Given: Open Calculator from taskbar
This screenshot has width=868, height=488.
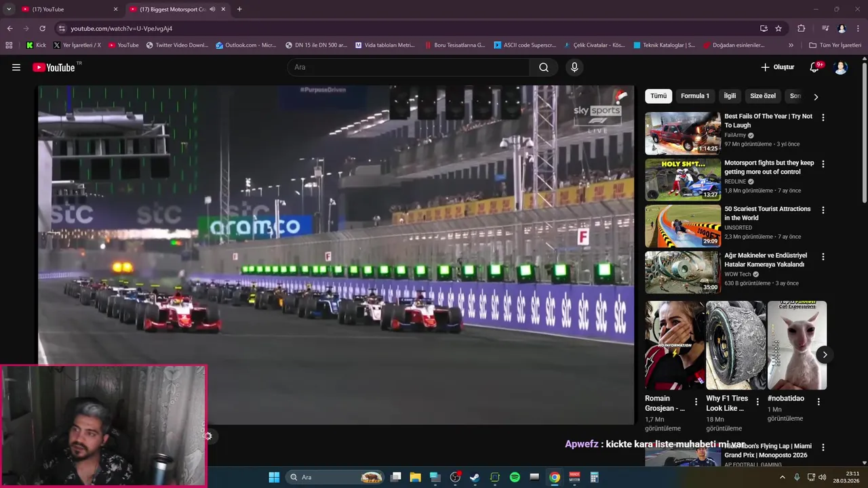Looking at the screenshot, I should click(595, 477).
